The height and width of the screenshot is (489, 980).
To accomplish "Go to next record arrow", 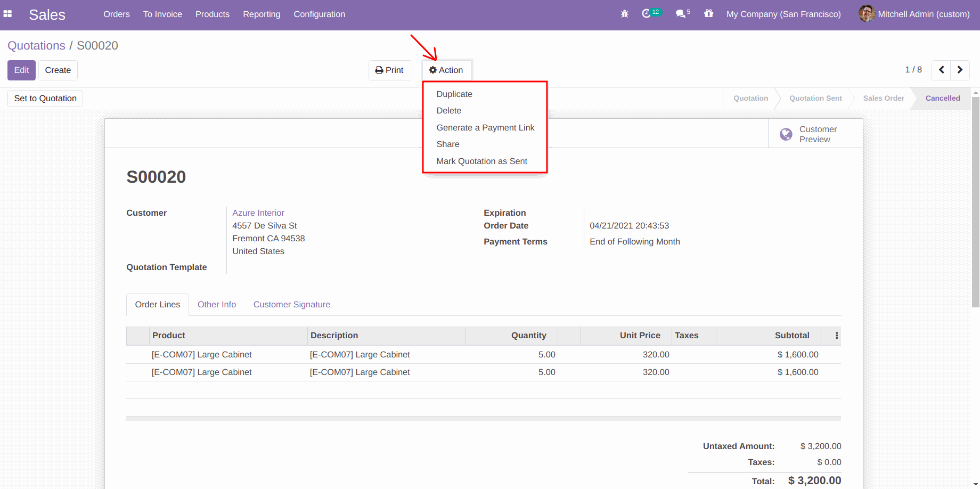I will point(960,70).
